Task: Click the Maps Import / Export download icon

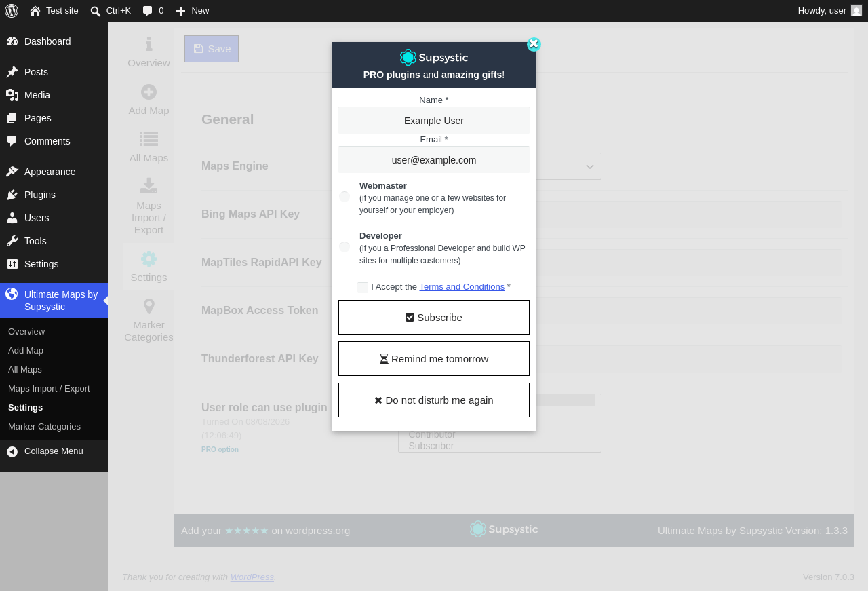Action: pyautogui.click(x=149, y=185)
